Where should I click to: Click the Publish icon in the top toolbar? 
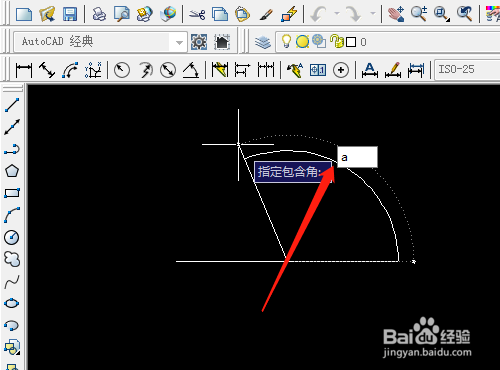[x=145, y=14]
